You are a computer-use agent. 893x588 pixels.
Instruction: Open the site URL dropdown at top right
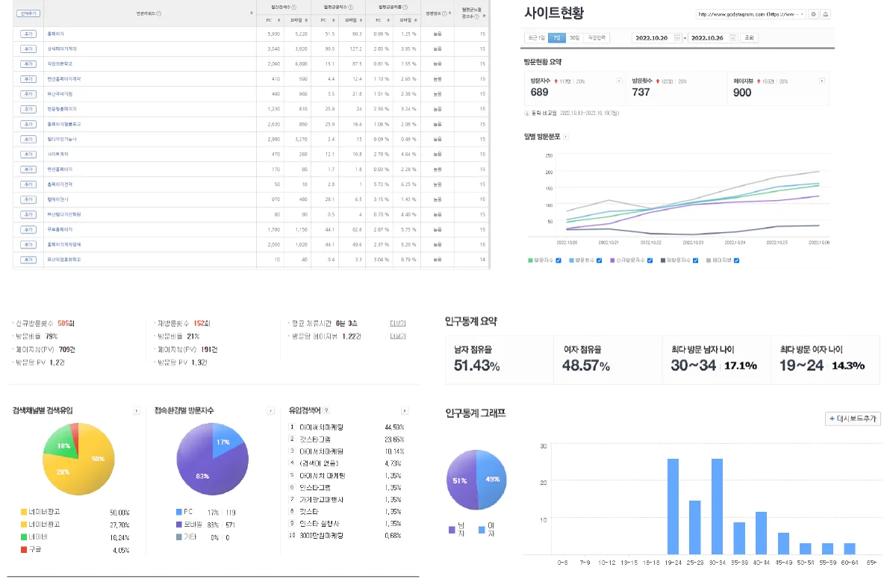coord(750,14)
